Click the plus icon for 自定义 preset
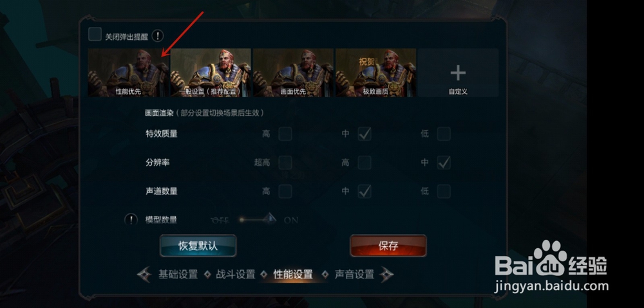The image size is (644, 308). [458, 73]
